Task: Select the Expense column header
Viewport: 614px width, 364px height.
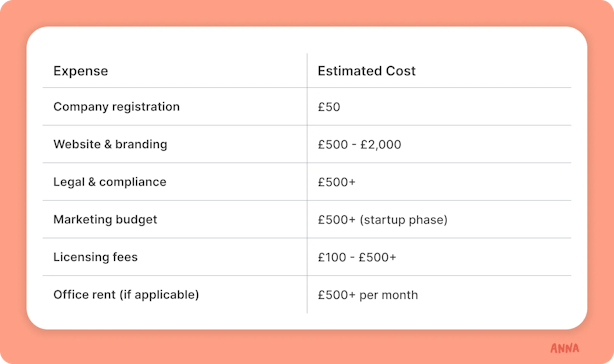Action: click(81, 71)
